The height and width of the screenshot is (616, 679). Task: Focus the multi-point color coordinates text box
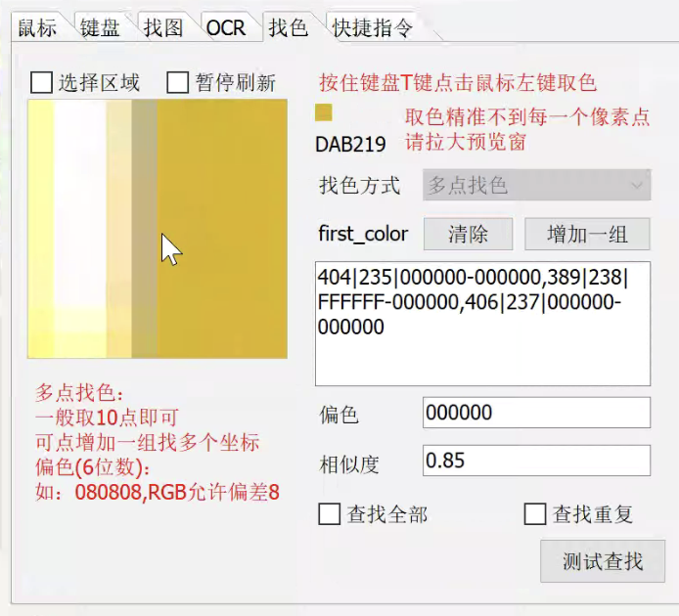click(x=483, y=324)
